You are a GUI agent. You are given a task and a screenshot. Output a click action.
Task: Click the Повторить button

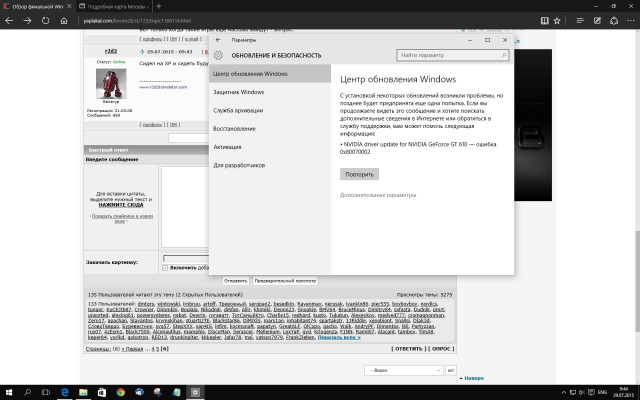point(359,174)
